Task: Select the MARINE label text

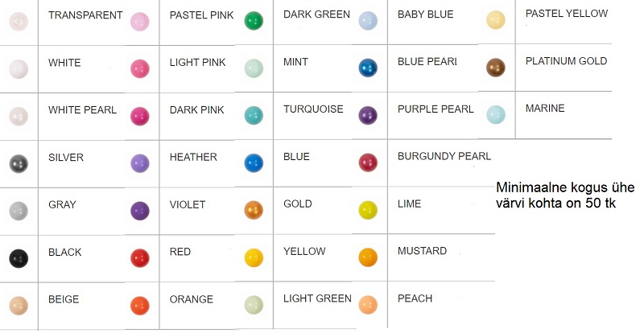Action: [545, 108]
